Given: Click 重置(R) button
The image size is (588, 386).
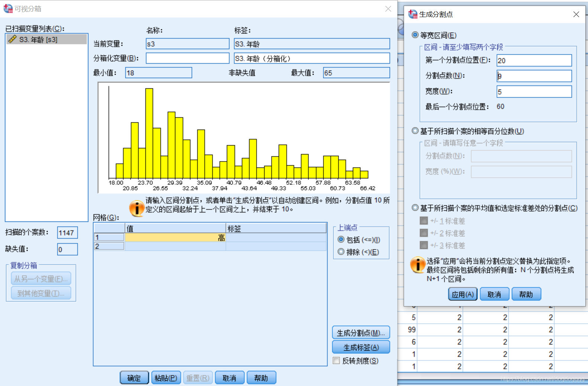Looking at the screenshot, I should pos(198,378).
